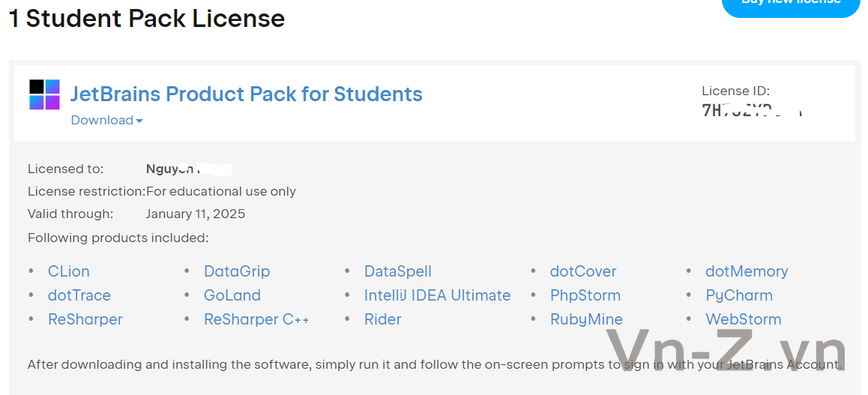Open the dotMemory product link
The height and width of the screenshot is (395, 868).
click(747, 271)
